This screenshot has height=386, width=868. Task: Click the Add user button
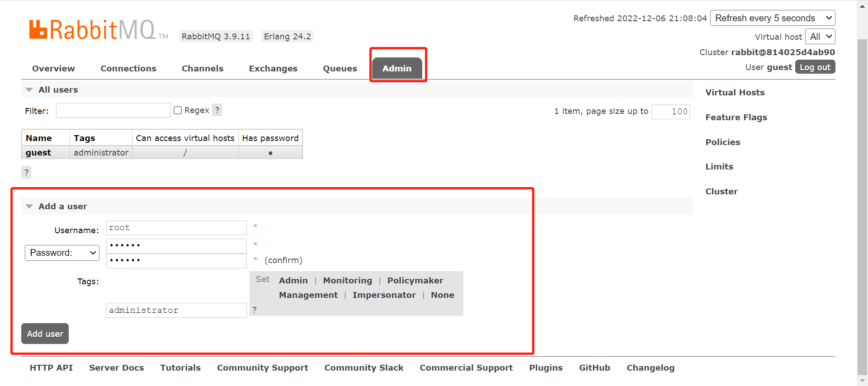[45, 334]
